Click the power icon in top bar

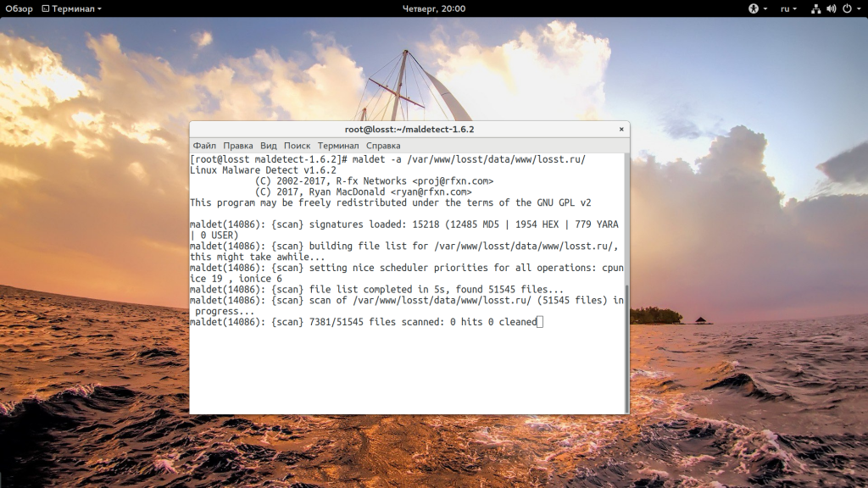(846, 8)
